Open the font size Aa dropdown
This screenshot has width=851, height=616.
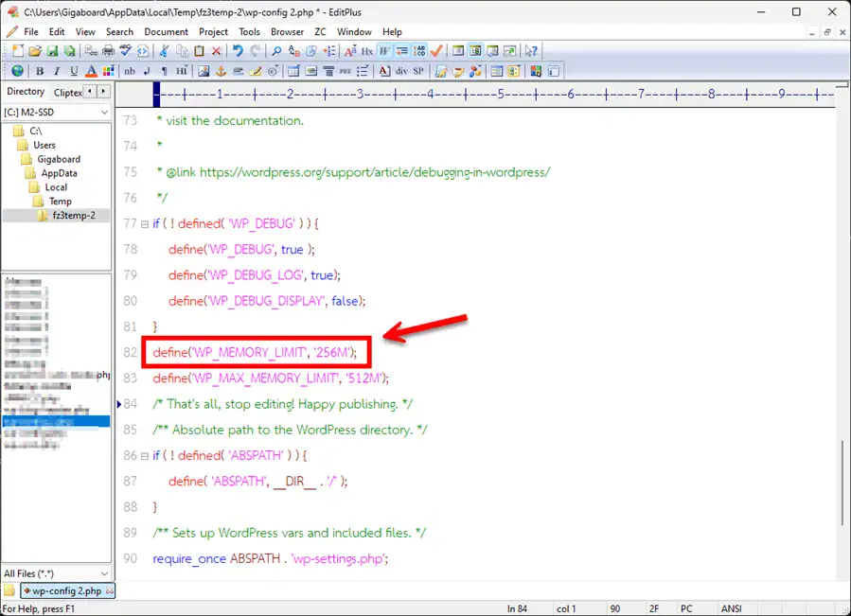350,51
